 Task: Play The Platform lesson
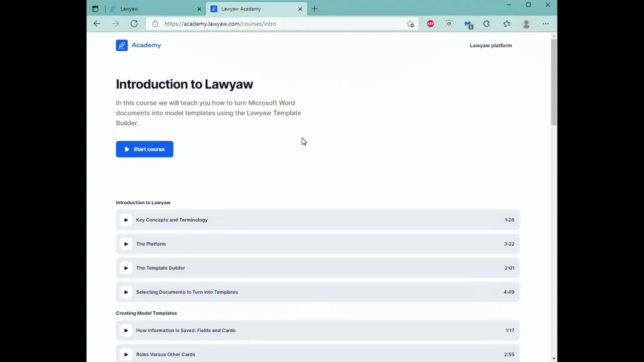[126, 244]
